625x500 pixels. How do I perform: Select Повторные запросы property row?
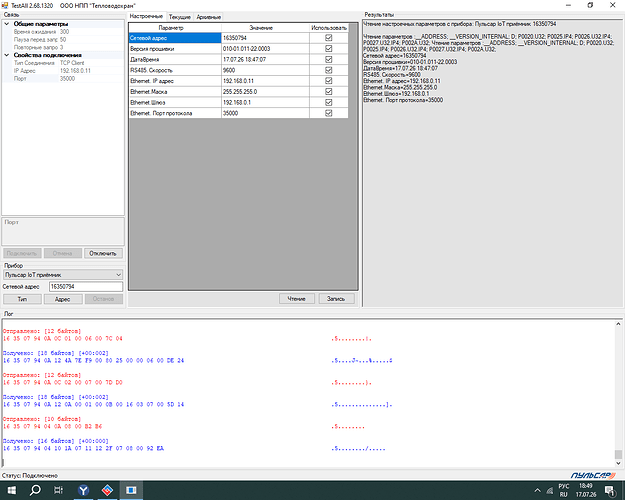pos(64,47)
